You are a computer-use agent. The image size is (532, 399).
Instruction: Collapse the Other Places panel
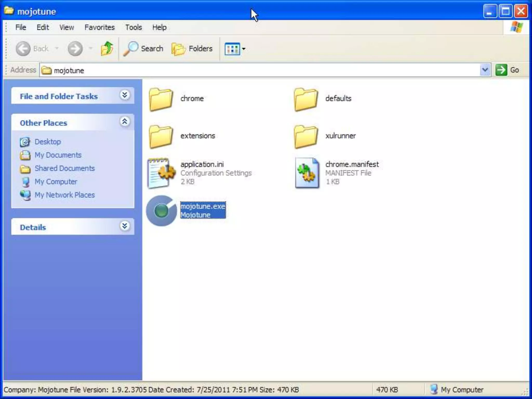125,122
